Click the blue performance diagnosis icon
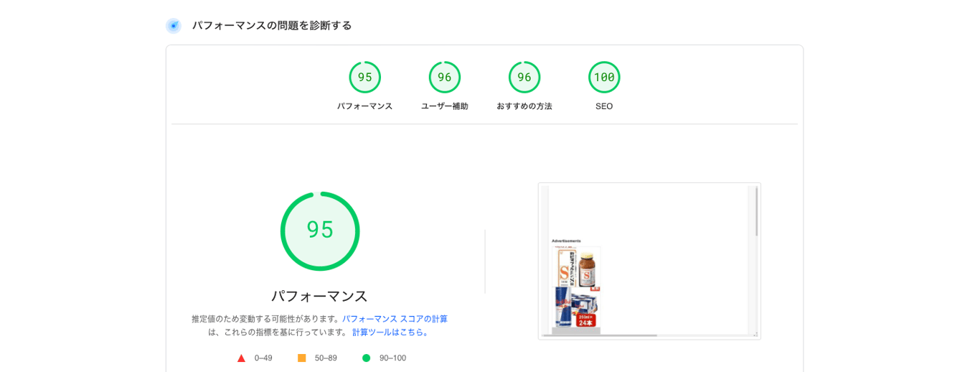Image resolution: width=980 pixels, height=372 pixels. 174,26
